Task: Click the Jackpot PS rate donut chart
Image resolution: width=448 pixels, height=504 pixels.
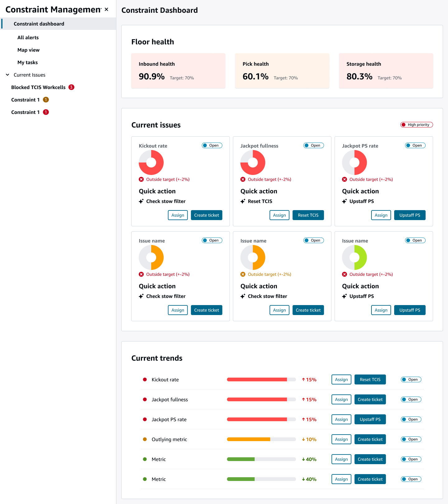Action: pos(354,163)
